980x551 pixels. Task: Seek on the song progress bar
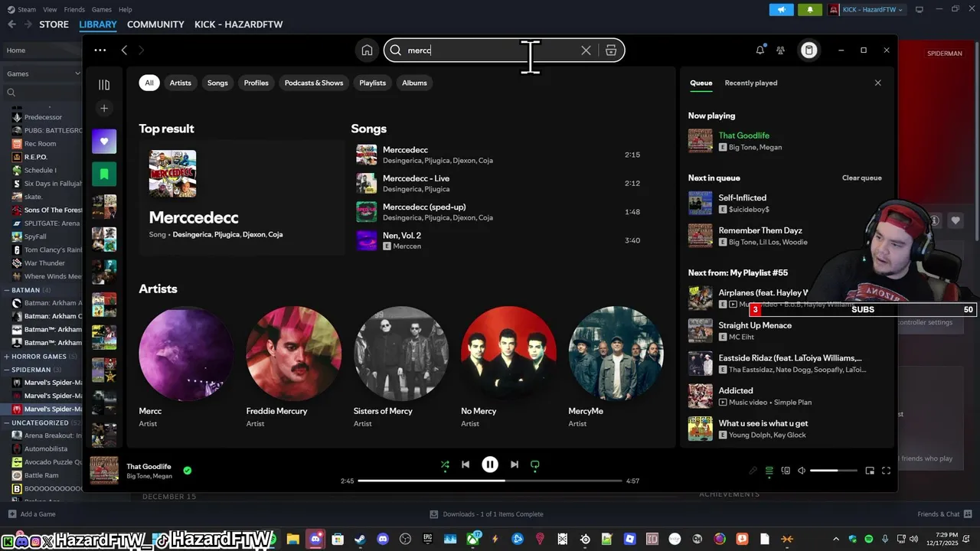[x=490, y=481]
